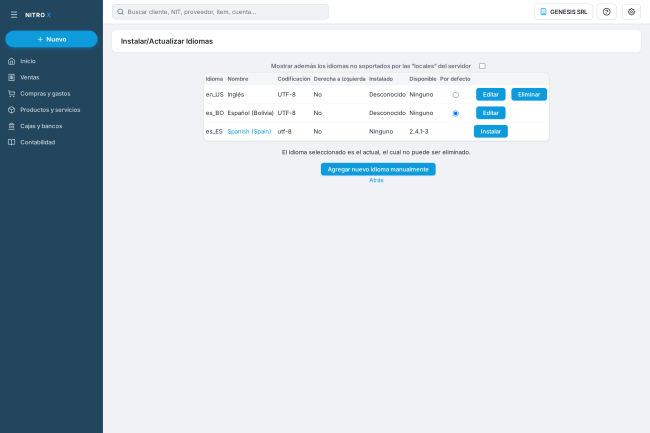Open the Spanish (Spain) link
The image size is (650, 433).
pos(249,131)
